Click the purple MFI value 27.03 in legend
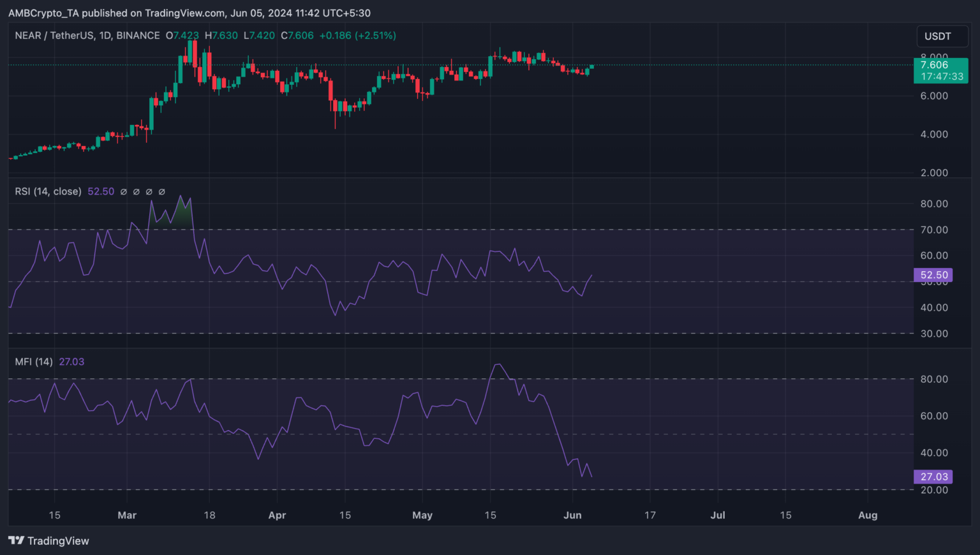Viewport: 980px width, 555px height. 71,362
